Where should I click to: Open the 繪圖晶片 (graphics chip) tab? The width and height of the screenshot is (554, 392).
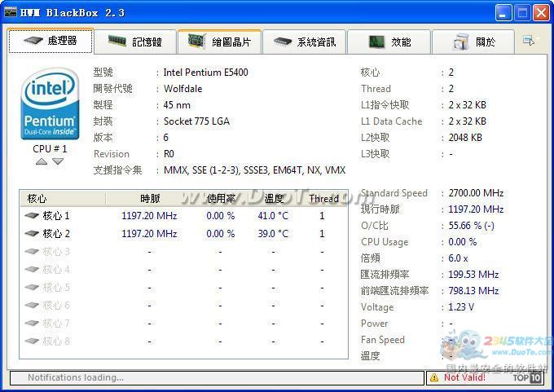click(x=219, y=42)
